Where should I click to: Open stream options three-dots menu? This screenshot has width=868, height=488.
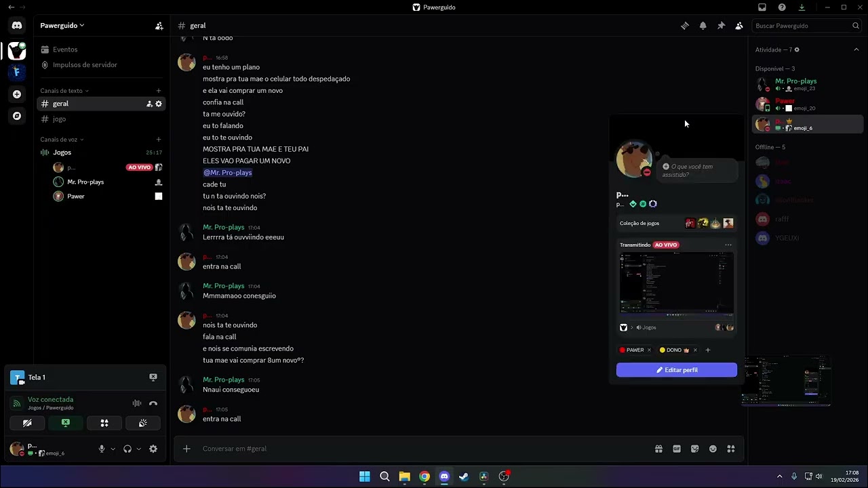click(x=728, y=245)
